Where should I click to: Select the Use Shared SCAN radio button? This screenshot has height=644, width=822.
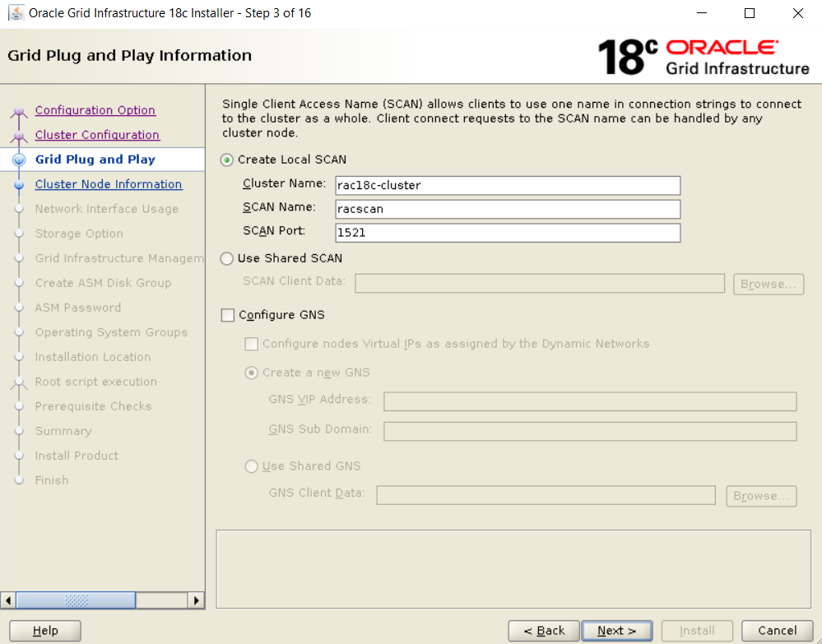click(226, 258)
